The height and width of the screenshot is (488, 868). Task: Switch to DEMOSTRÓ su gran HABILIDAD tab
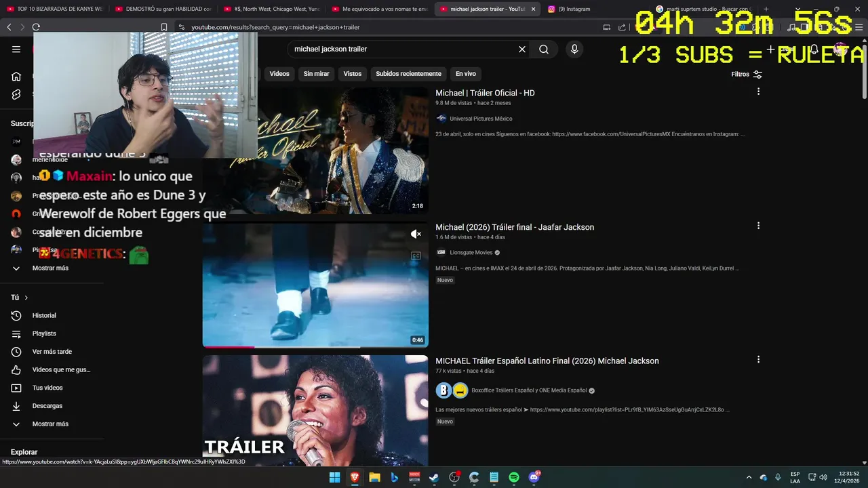[163, 9]
